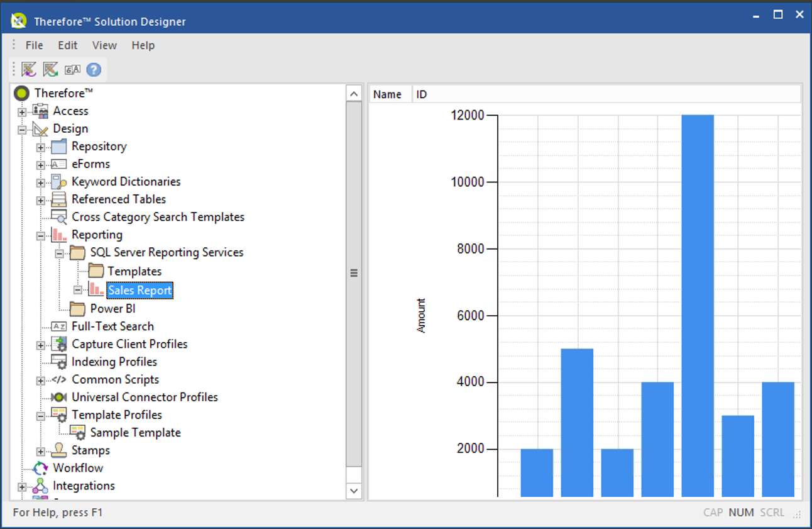This screenshot has width=812, height=529.
Task: Click the export design toolbar icon
Action: coord(50,69)
